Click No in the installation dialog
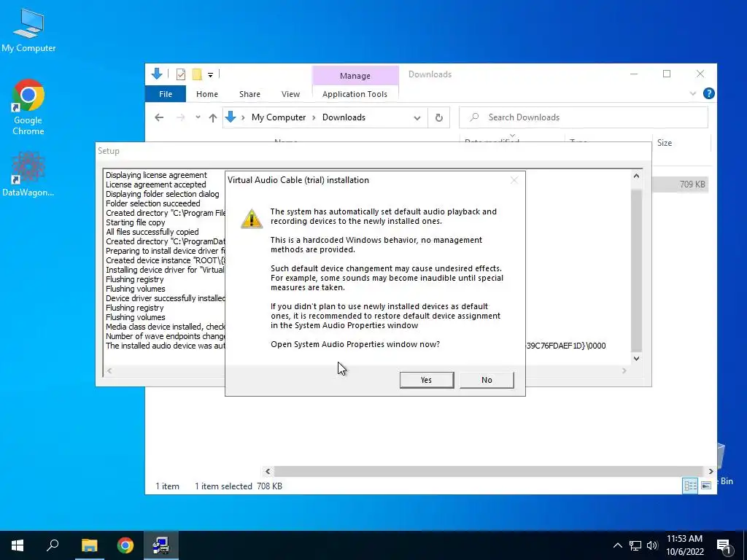 (487, 380)
